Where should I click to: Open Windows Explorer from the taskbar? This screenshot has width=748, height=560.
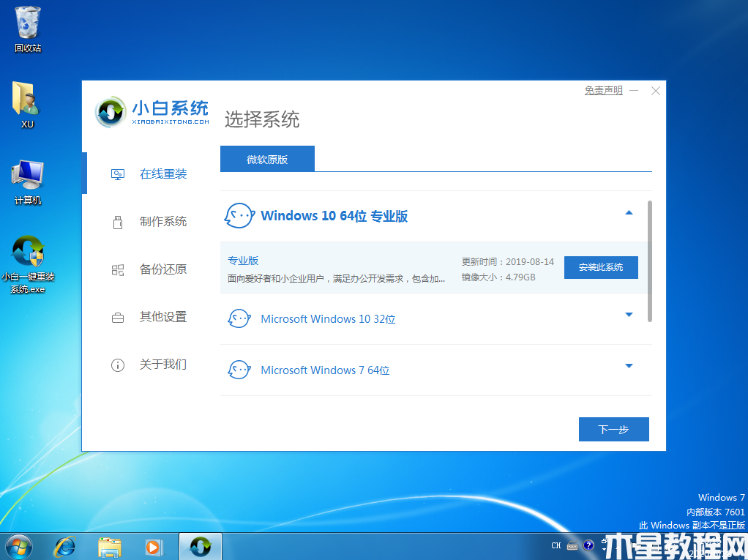pos(109,547)
